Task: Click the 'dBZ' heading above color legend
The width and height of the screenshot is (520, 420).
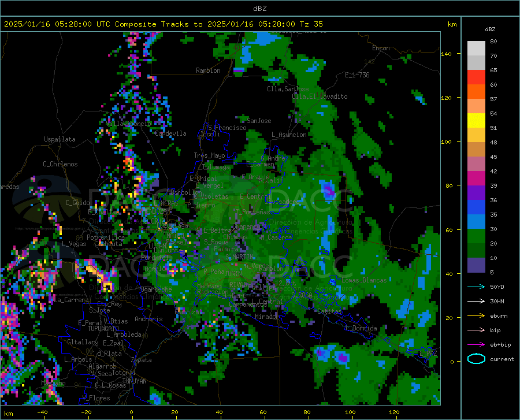Action: (x=490, y=29)
